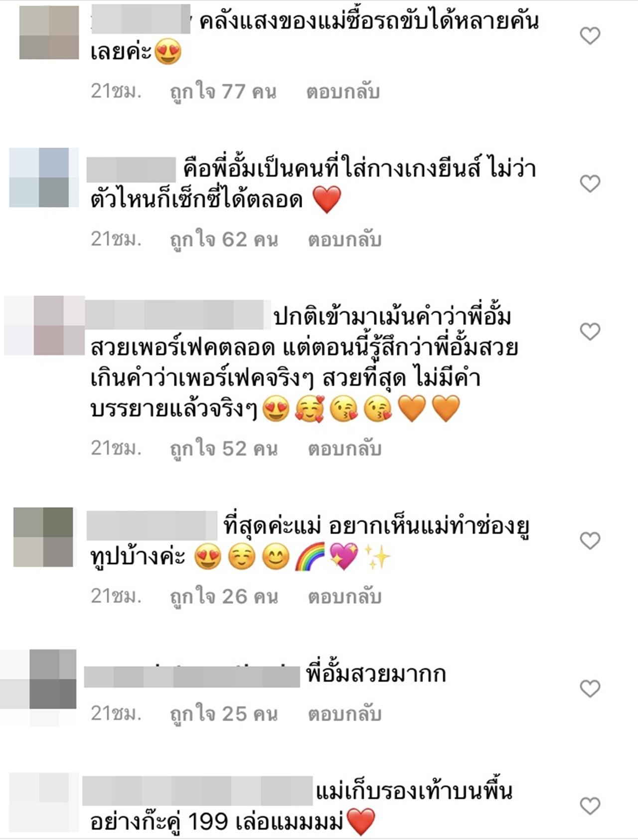Like the พี่อั้มสวยมากก comment
This screenshot has width=638, height=840.
[590, 689]
